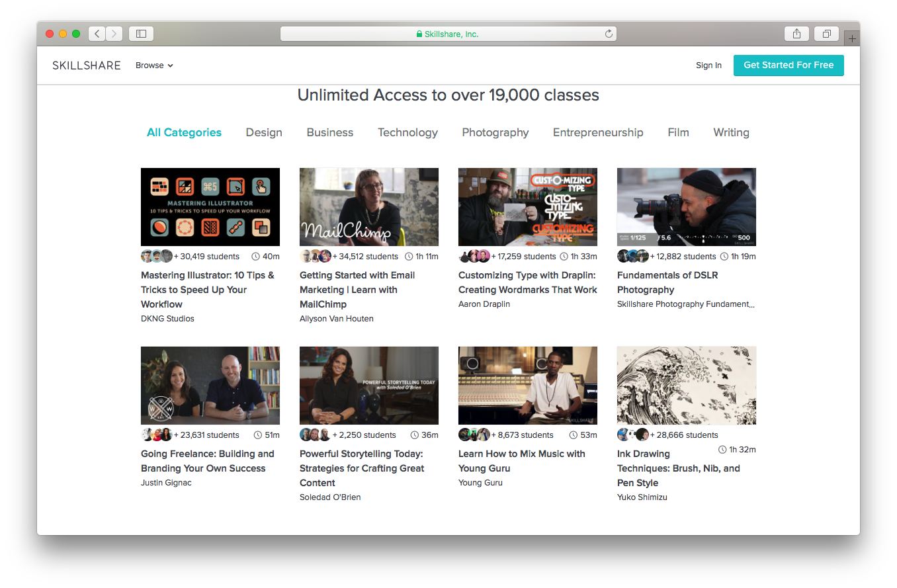Click student avatars next to 28,666 students
The image size is (897, 588).
(x=633, y=435)
